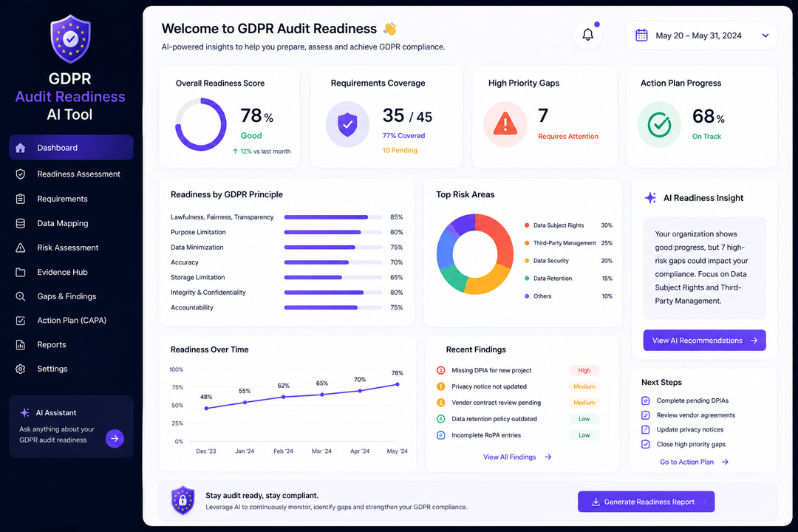Click the 78% May '24 point on chart
This screenshot has width=798, height=532.
398,384
